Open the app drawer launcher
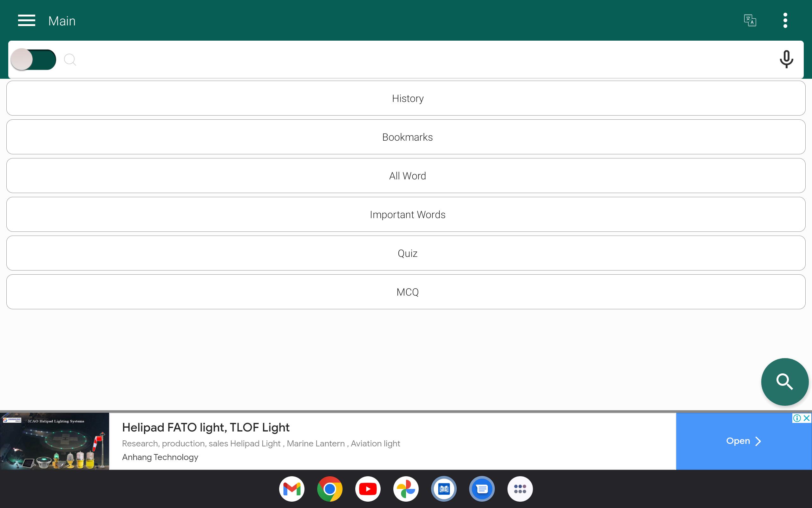This screenshot has width=812, height=508. point(520,489)
